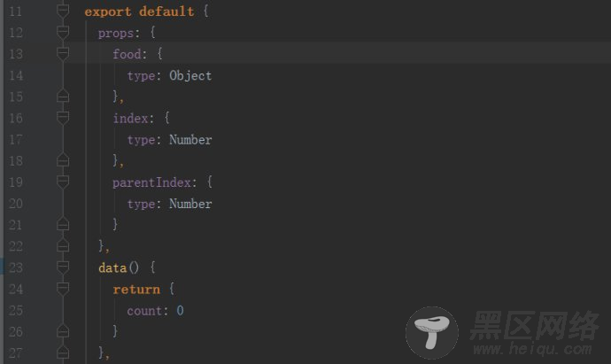Click line number 20 in the gutter
611x364 pixels.
16,204
